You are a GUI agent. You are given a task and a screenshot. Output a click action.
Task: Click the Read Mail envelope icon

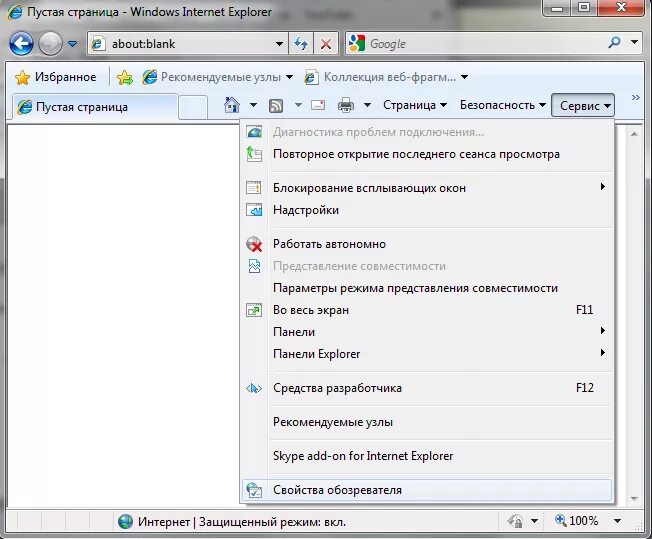tap(318, 105)
